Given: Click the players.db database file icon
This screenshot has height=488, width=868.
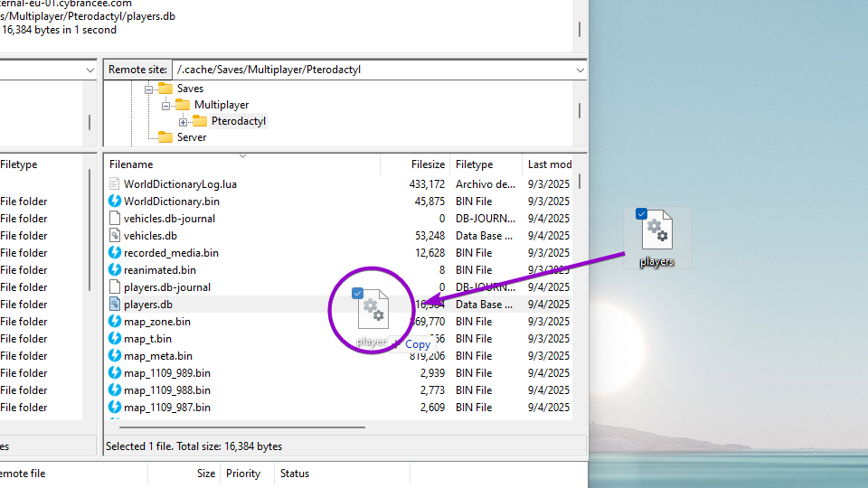Looking at the screenshot, I should (x=114, y=305).
